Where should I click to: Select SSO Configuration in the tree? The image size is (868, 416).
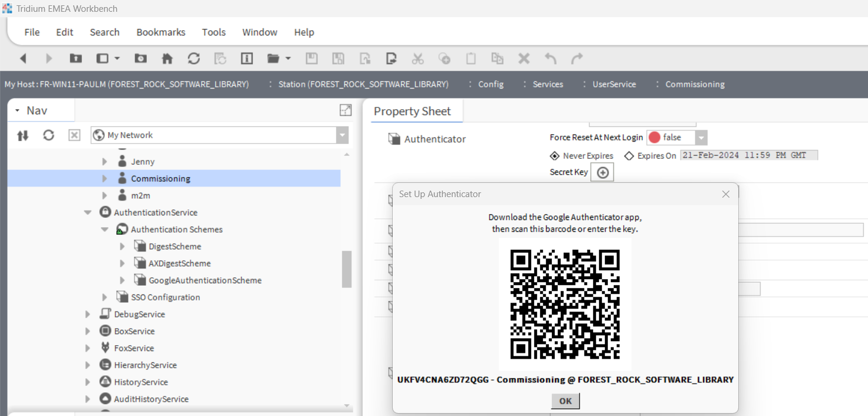(165, 297)
